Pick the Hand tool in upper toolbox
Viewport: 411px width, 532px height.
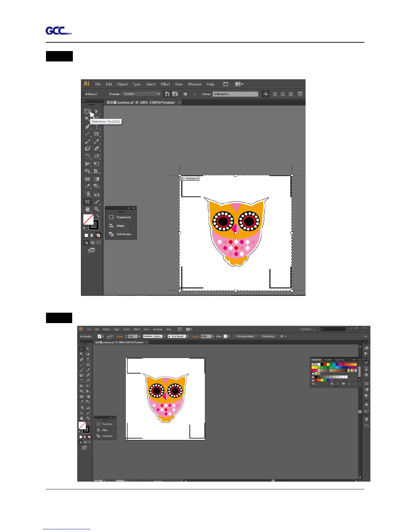(87, 209)
